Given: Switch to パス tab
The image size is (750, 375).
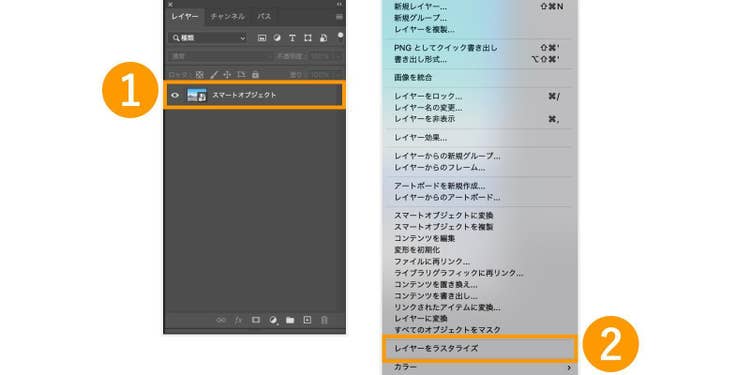Looking at the screenshot, I should 264,17.
